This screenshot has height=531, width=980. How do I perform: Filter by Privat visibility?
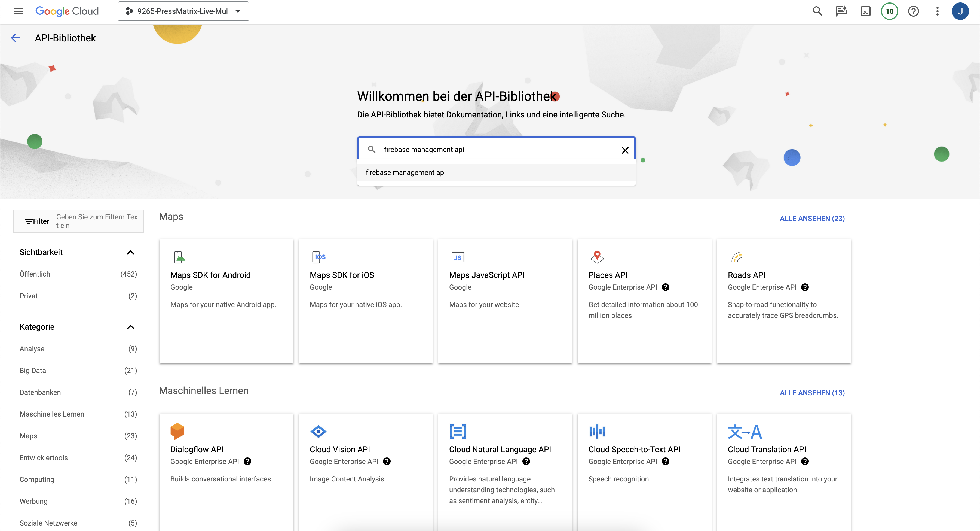point(78,296)
